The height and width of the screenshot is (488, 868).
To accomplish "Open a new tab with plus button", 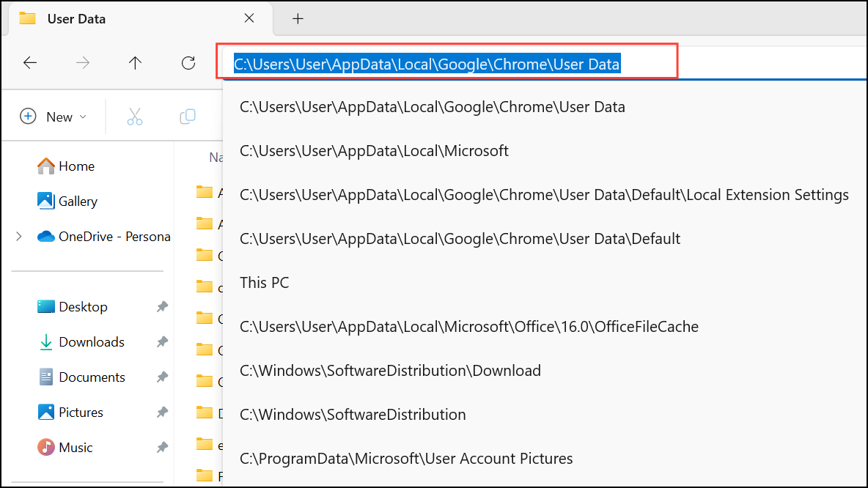I will pos(298,19).
